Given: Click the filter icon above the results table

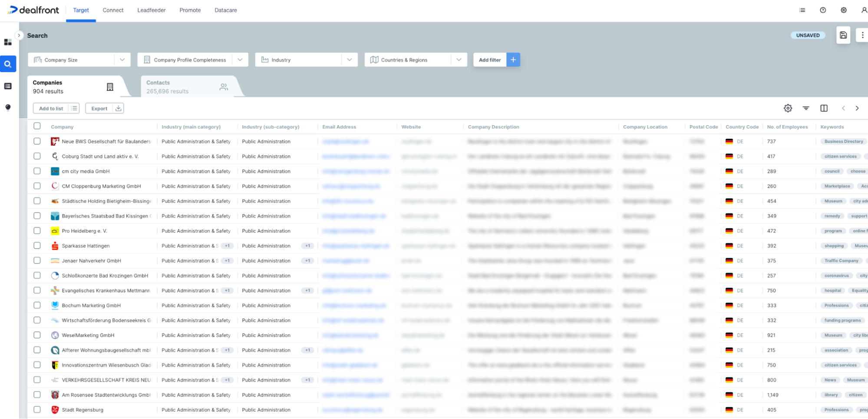Looking at the screenshot, I should [806, 108].
